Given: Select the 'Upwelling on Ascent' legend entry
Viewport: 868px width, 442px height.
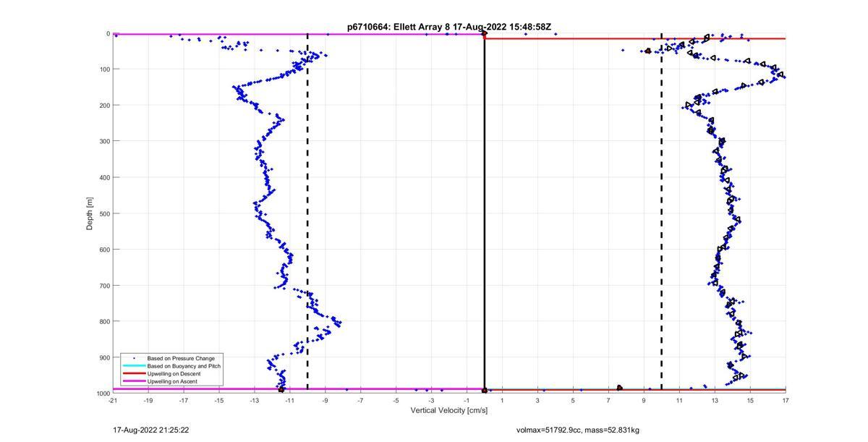Looking at the screenshot, I should 172,381.
